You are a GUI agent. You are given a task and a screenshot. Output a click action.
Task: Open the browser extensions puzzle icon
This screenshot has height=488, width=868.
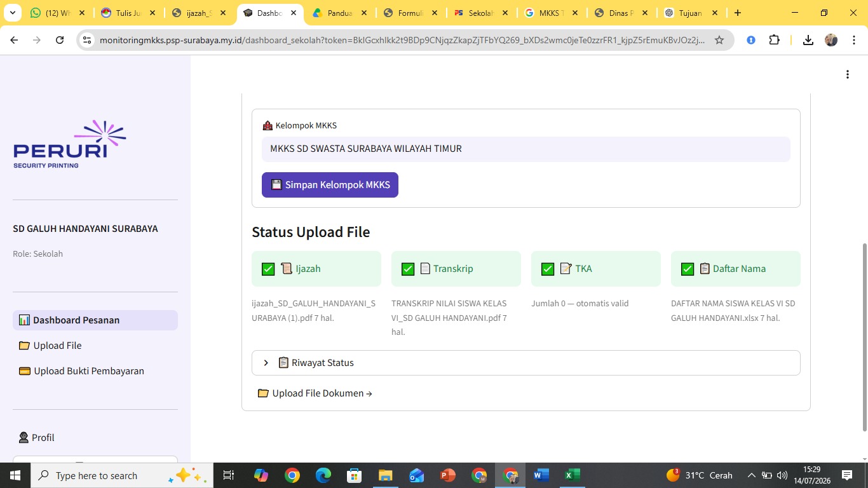tap(774, 40)
